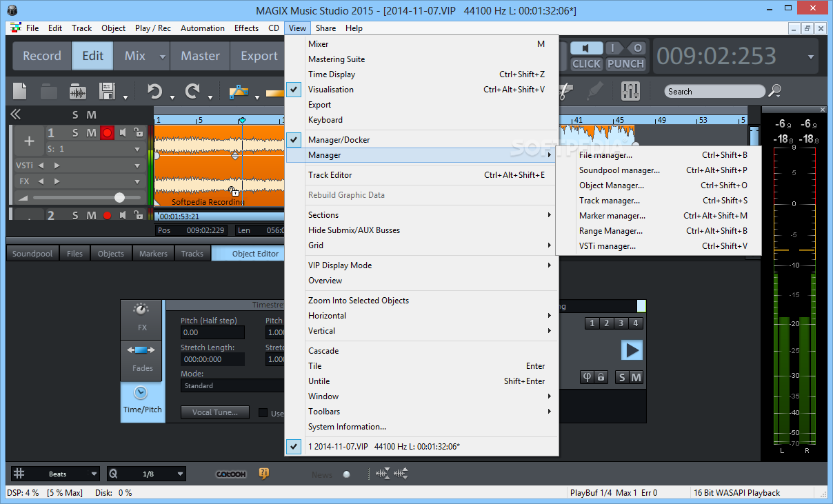Toggle the lock on track 1
The image size is (833, 504).
click(x=138, y=132)
